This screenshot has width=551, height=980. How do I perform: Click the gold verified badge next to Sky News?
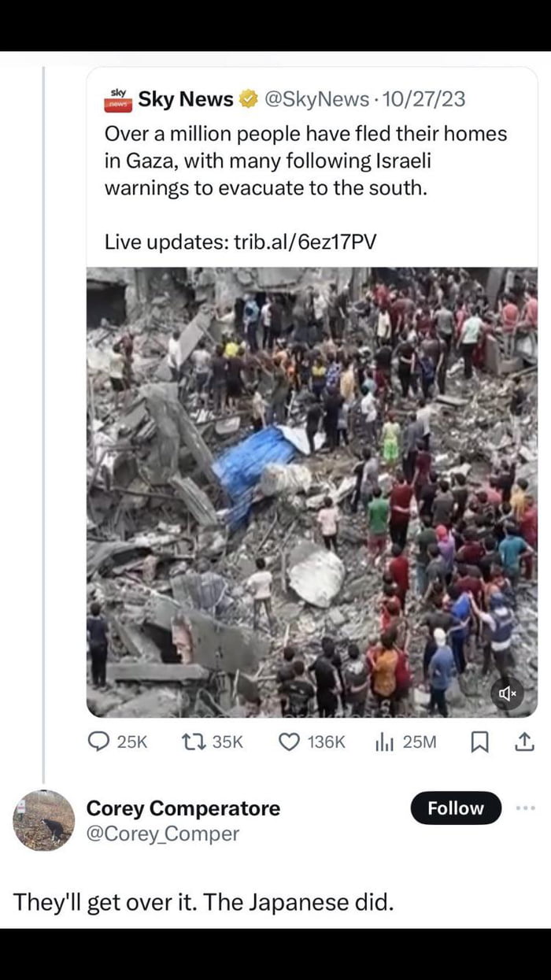tap(248, 99)
